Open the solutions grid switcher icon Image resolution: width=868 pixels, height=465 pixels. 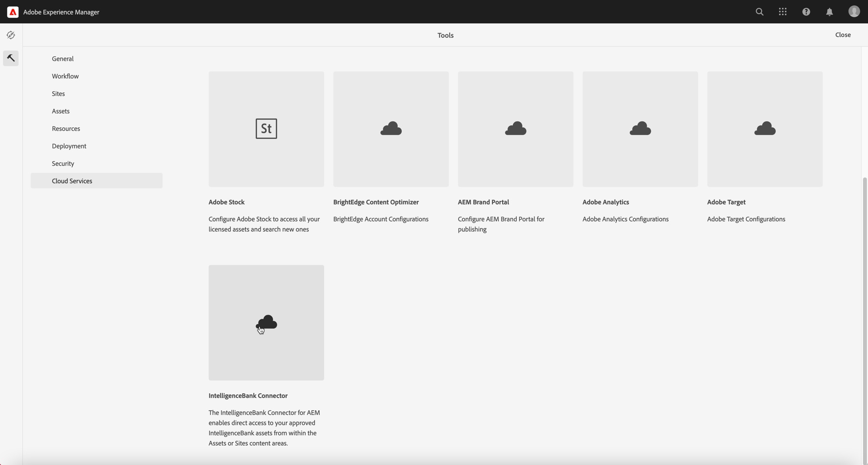[x=783, y=12]
